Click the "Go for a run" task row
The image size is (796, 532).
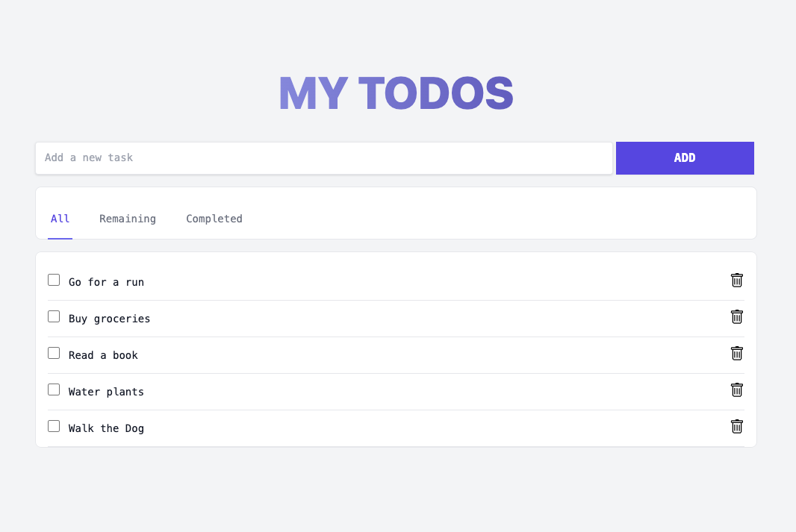(107, 282)
